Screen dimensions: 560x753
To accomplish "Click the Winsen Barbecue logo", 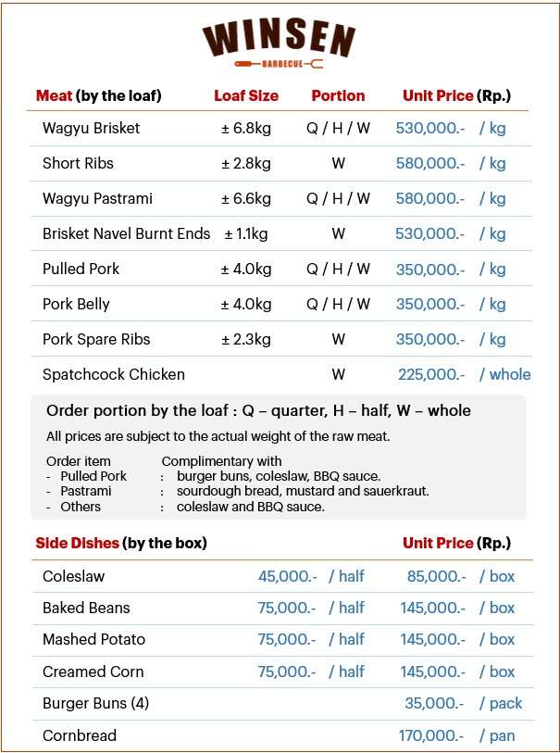I will click(279, 41).
